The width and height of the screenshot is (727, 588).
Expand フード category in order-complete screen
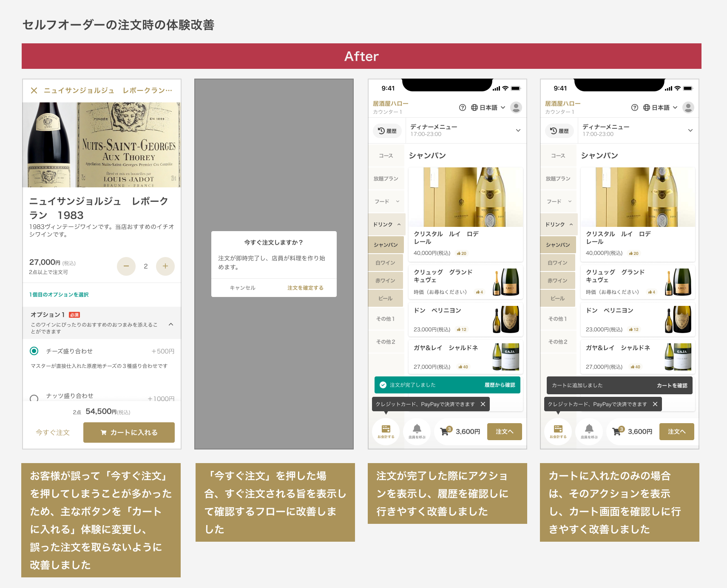pos(387,201)
